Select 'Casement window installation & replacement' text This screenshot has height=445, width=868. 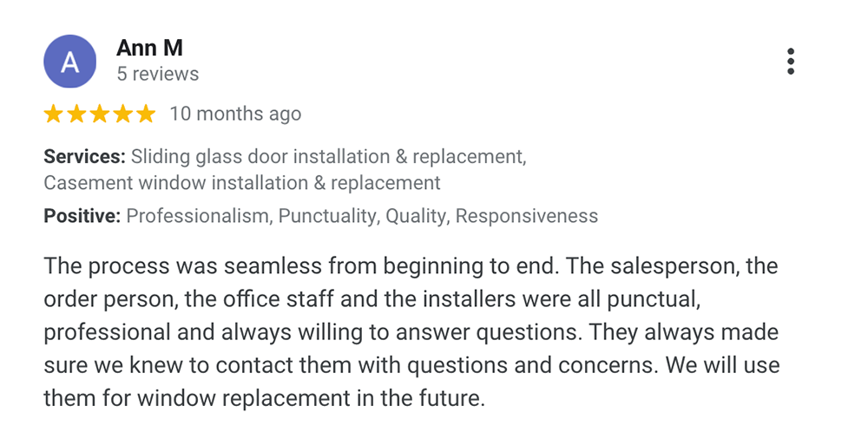[242, 183]
